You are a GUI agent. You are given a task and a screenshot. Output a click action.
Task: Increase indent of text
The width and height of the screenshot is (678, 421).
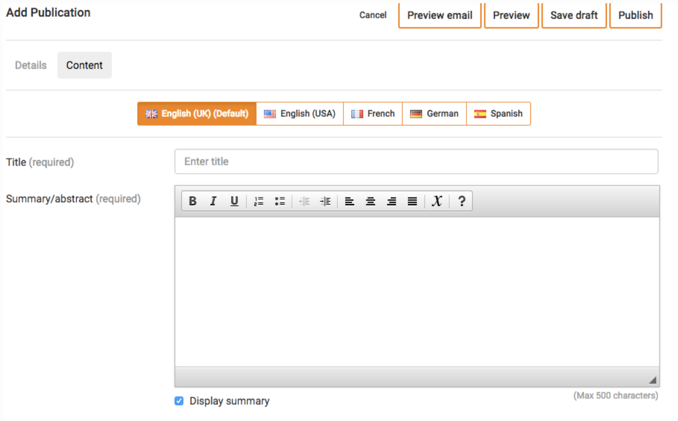325,201
